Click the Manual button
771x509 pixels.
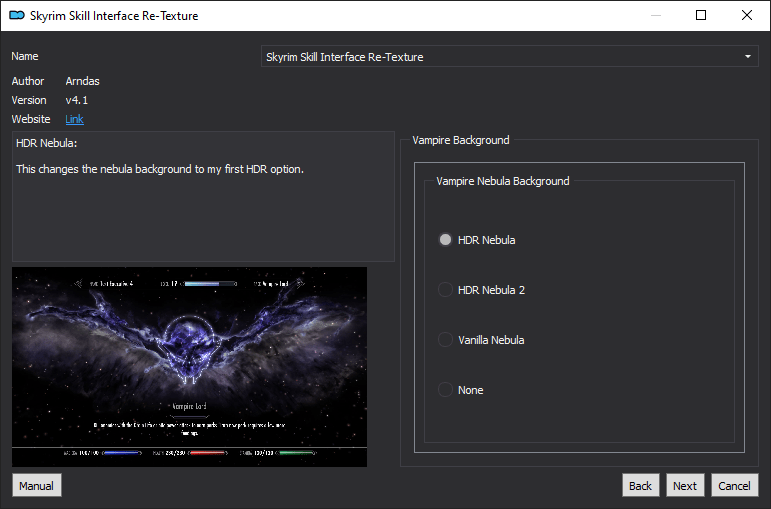[37, 486]
